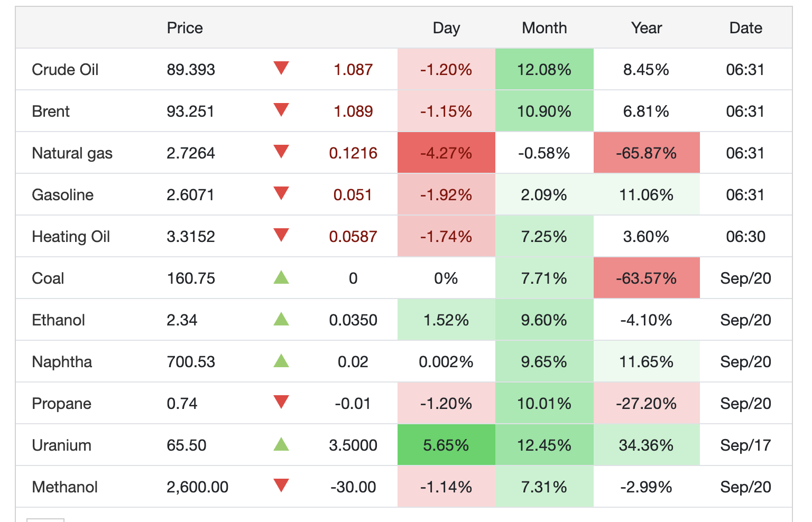812x522 pixels.
Task: Click the Crude Oil change value 1.087
Action: pyautogui.click(x=353, y=69)
